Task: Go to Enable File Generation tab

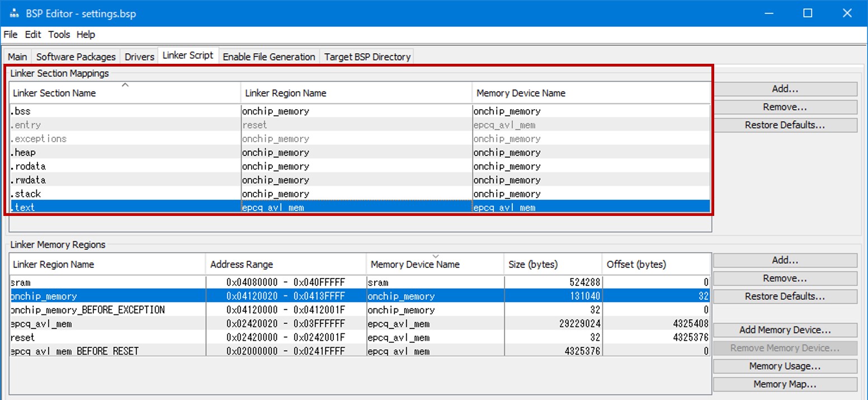Action: coord(268,57)
